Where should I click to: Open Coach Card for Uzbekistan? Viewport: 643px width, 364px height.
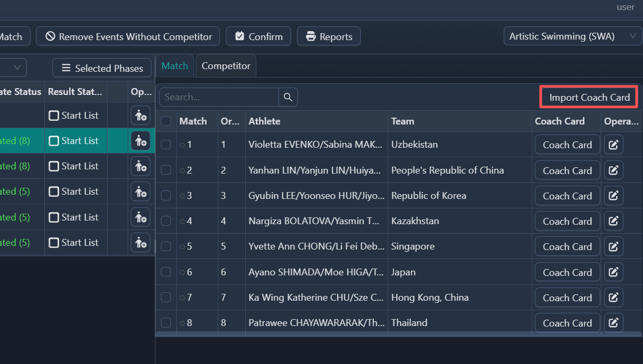[x=567, y=145]
